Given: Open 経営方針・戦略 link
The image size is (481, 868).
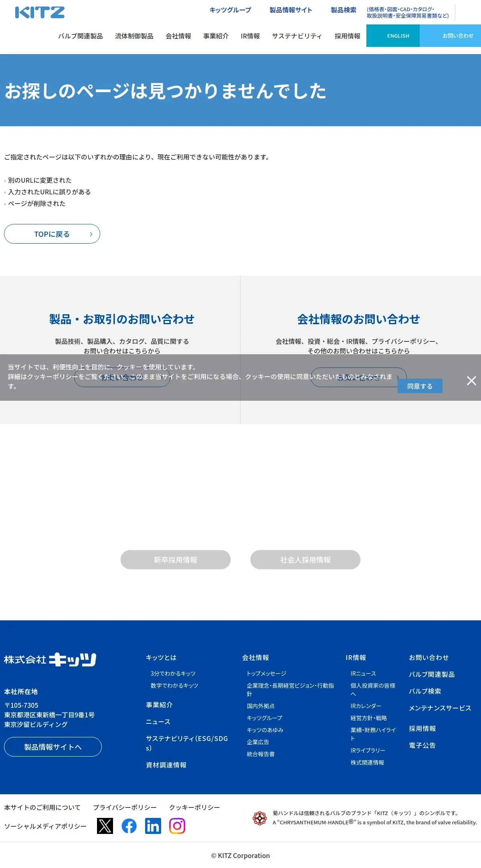Looking at the screenshot, I should point(369,718).
